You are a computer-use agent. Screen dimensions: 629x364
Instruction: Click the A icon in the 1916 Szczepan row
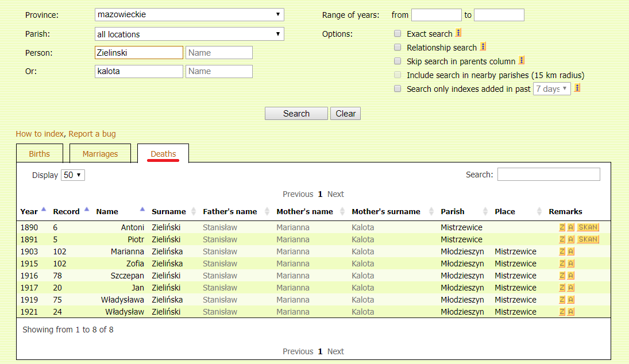point(570,276)
